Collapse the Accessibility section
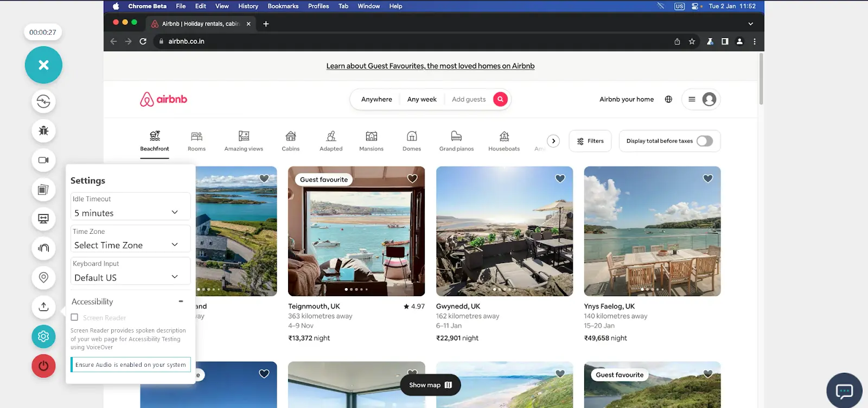Image resolution: width=868 pixels, height=408 pixels. click(181, 302)
